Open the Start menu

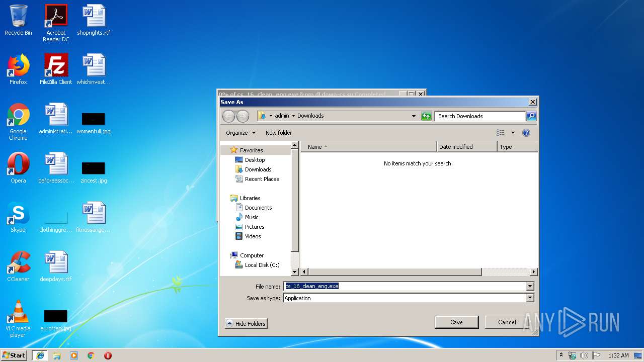pyautogui.click(x=14, y=355)
